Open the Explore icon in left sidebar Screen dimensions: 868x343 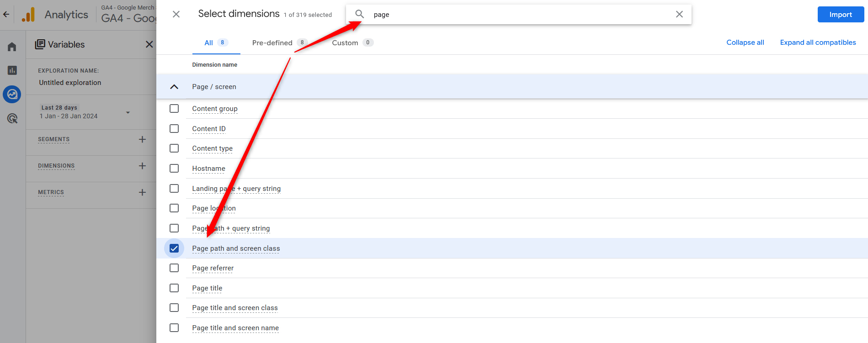point(12,95)
